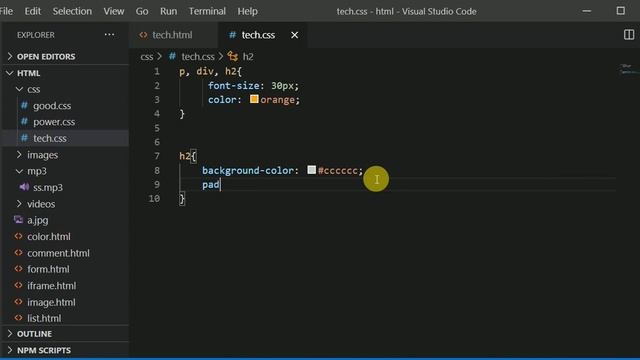Click the audio icon beside ss.mp3
This screenshot has height=360, width=640.
coord(24,187)
